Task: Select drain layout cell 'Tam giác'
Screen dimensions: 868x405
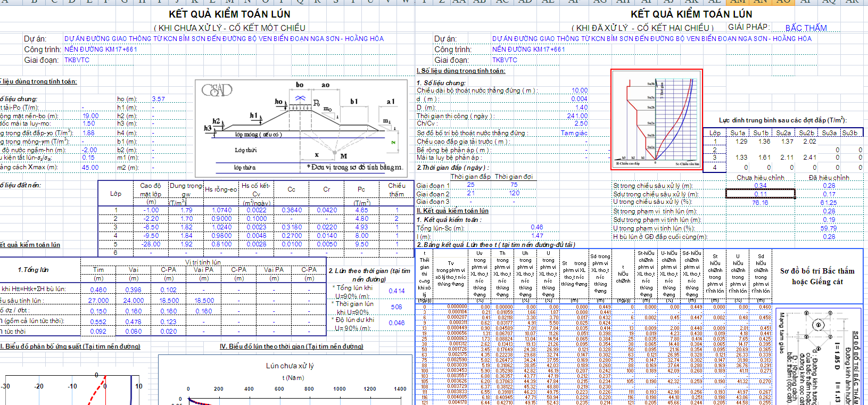Action: click(x=574, y=133)
